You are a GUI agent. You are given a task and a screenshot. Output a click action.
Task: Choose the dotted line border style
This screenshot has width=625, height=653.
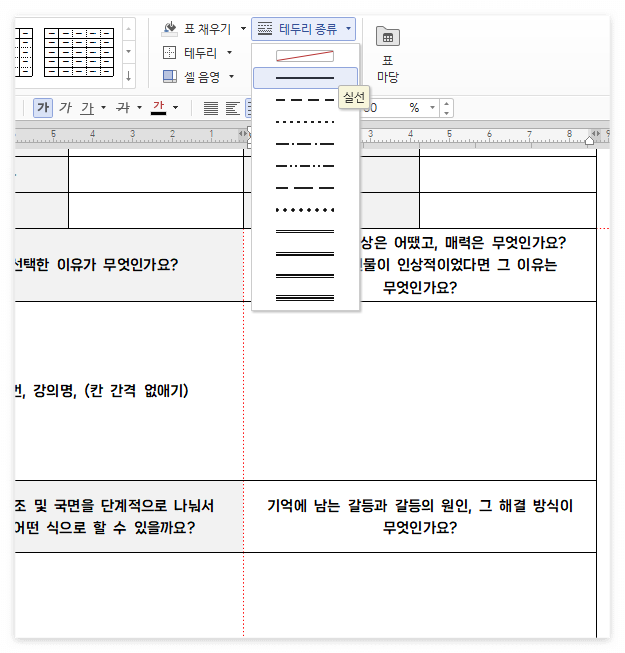tap(305, 122)
